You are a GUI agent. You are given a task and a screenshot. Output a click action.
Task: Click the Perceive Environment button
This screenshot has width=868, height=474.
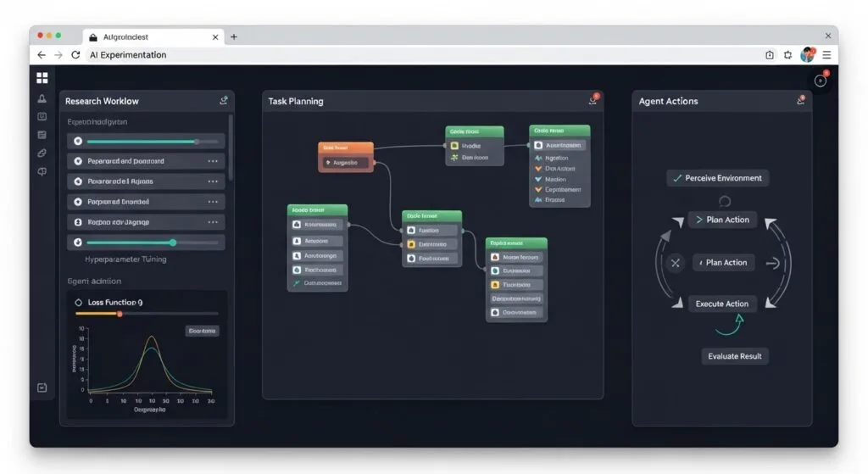[x=717, y=178]
